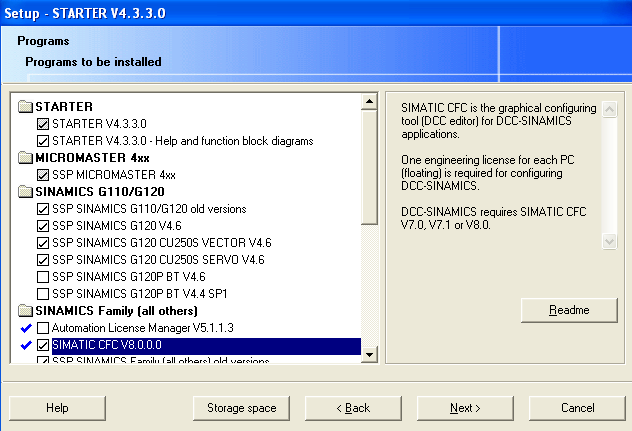Click the MICROMASTER 4xx folder icon

25,158
